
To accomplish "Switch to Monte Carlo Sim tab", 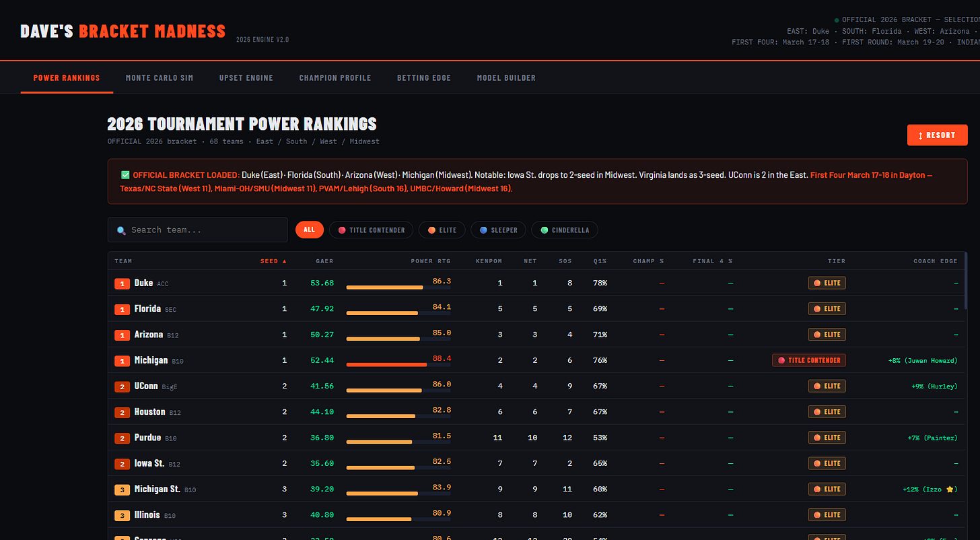I will 160,78.
